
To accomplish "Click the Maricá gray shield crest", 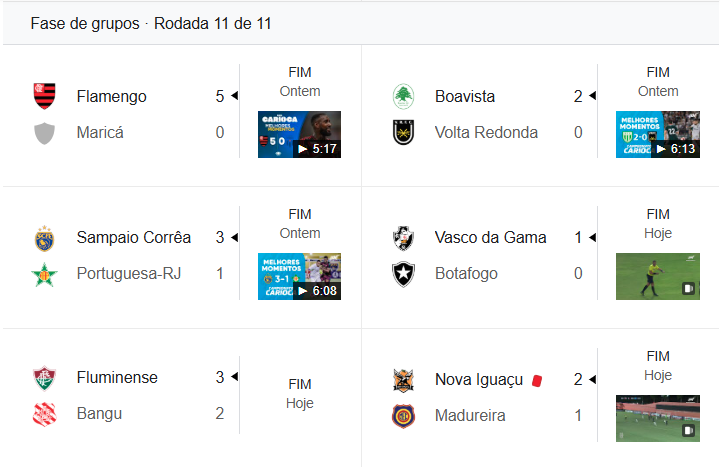I will tap(45, 132).
